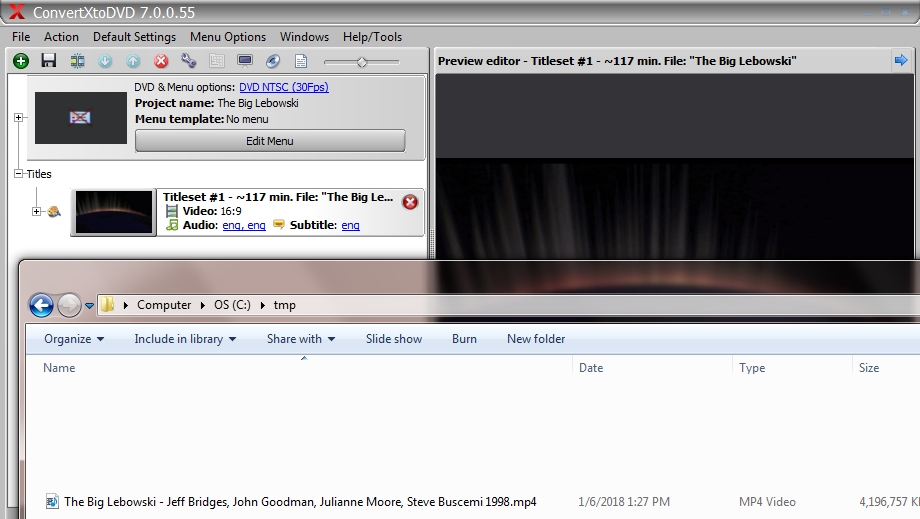Remove Titleset #1 with red X icon
Screen dimensions: 920x519
click(410, 202)
